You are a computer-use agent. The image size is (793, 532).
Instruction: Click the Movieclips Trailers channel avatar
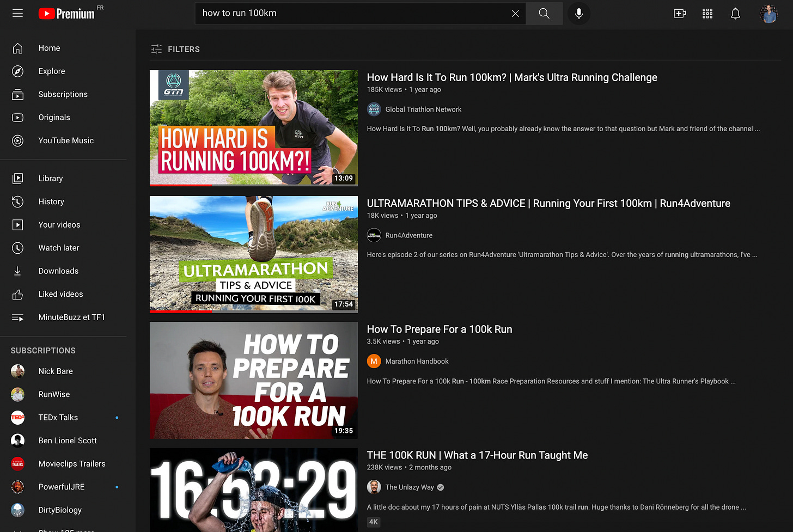click(17, 464)
